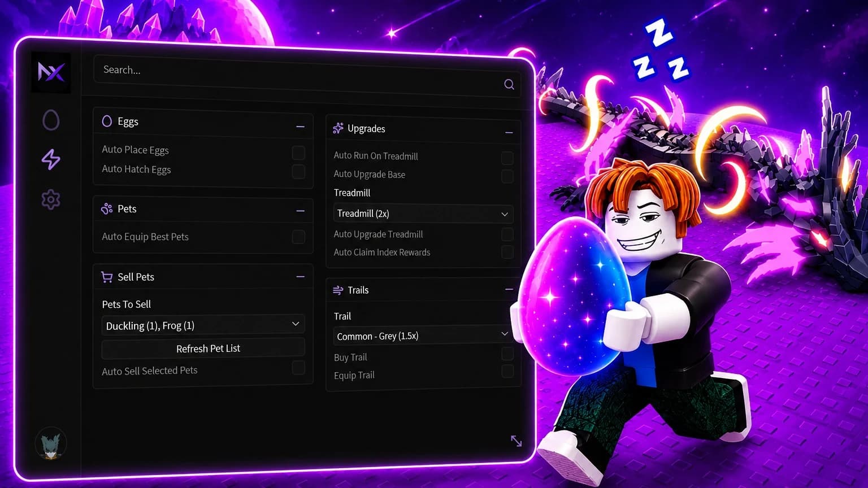Viewport: 868px width, 488px height.
Task: Click the egg icon in Eggs header
Action: click(107, 121)
